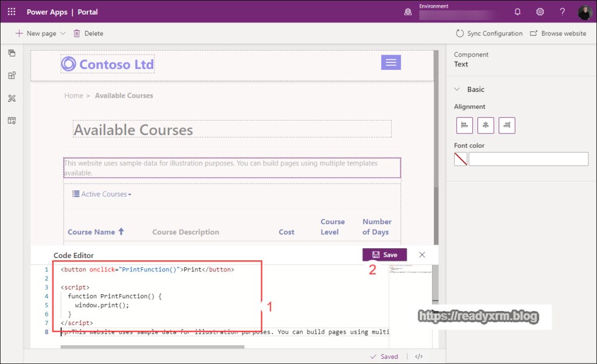The height and width of the screenshot is (364, 597).
Task: Toggle the Contoso hamburger menu
Action: 391,62
